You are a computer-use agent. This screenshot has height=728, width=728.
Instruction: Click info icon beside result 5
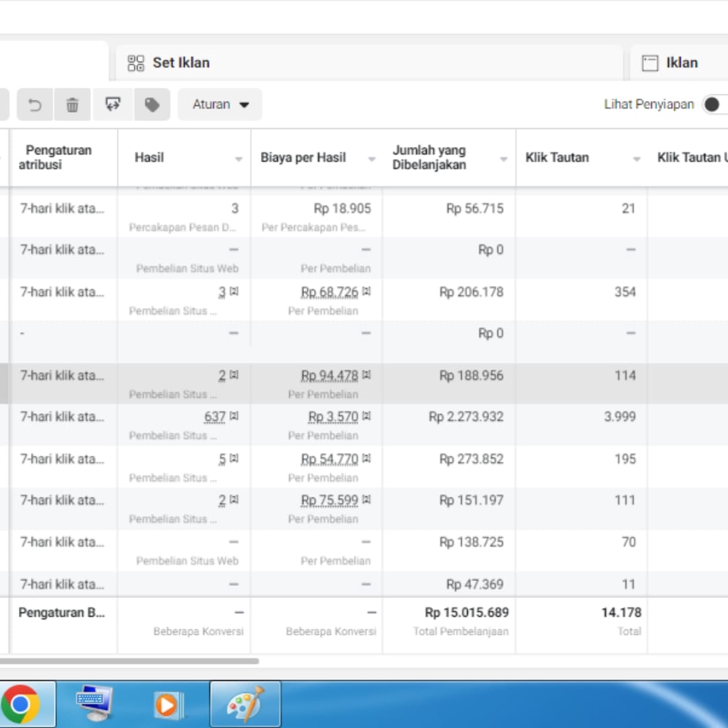pyautogui.click(x=234, y=458)
